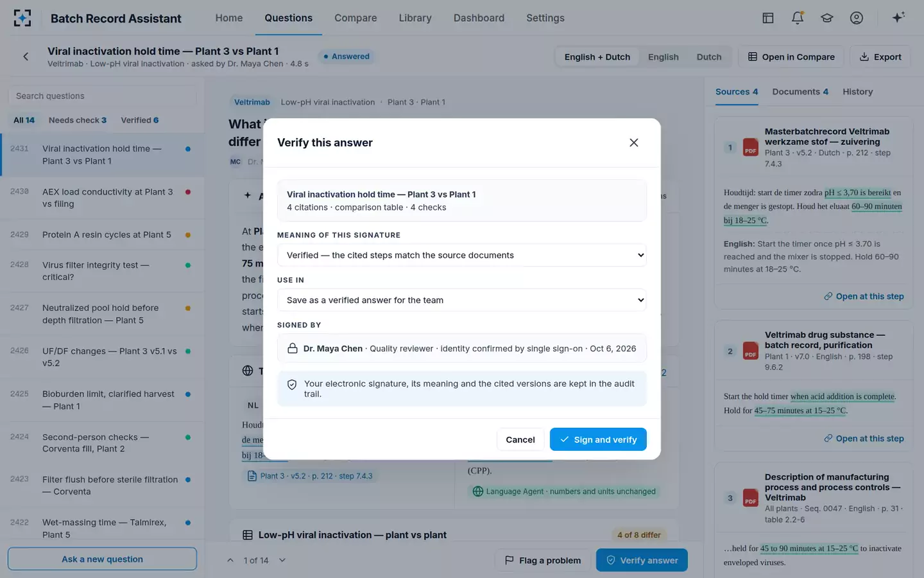
Task: Open the Dashboard tab
Action: click(x=479, y=18)
